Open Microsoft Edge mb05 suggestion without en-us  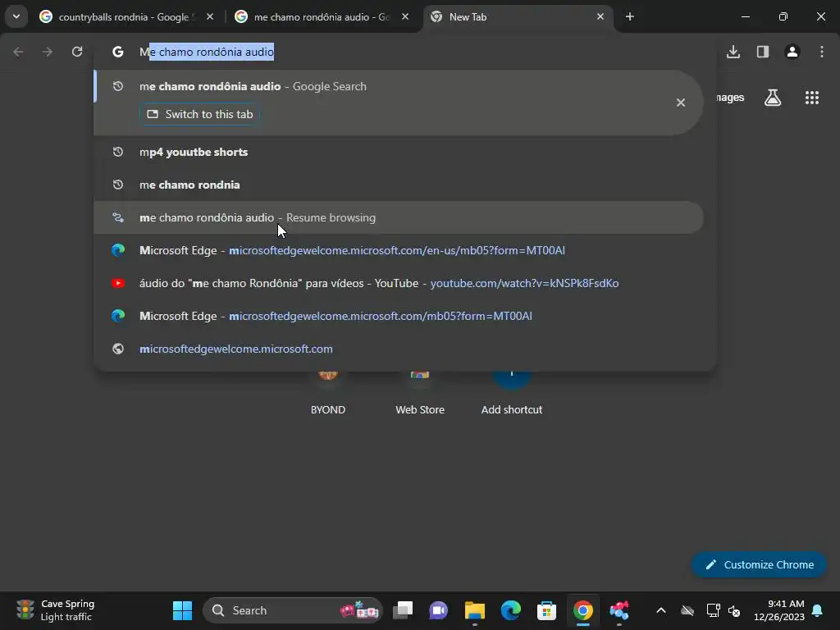coord(399,316)
